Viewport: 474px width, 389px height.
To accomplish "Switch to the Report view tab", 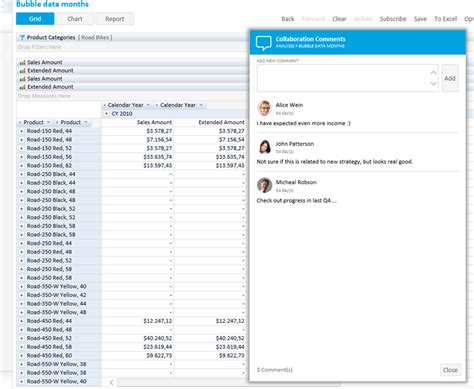I will [115, 19].
